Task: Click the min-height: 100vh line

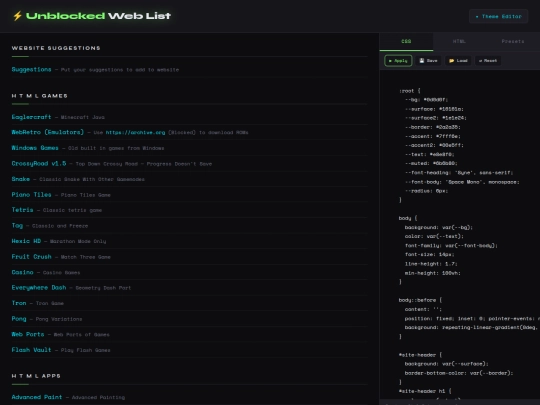Action: 433,273
